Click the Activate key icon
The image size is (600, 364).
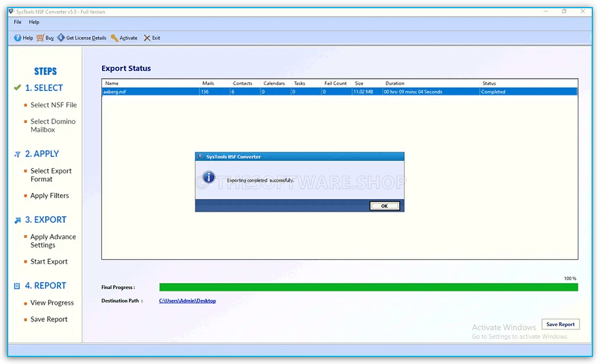click(x=114, y=38)
